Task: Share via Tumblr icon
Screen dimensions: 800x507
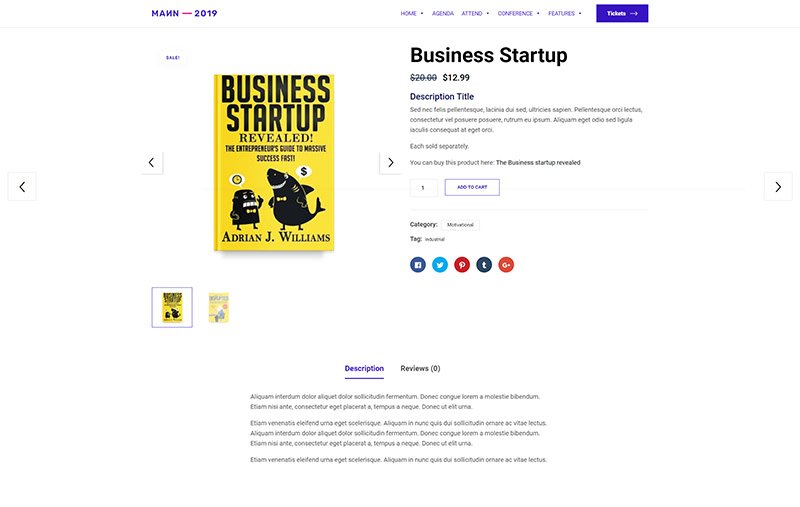Action: coord(484,265)
